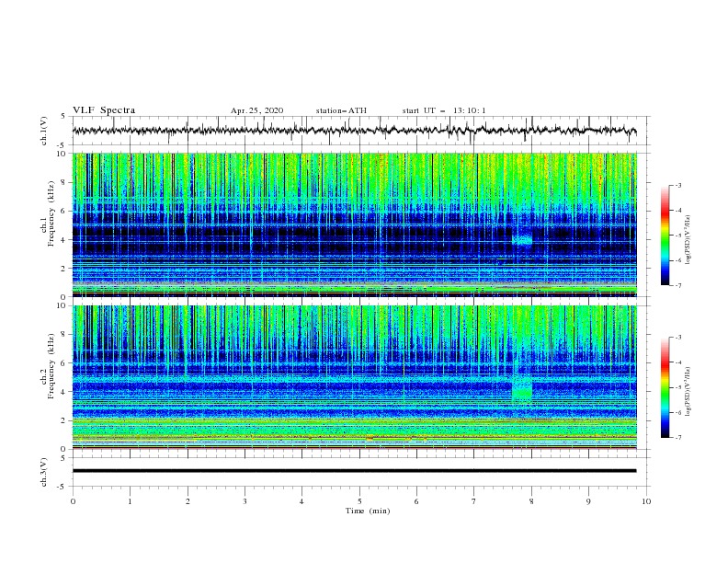The width and height of the screenshot is (728, 563).
Task: Click the "ch.3(V)" axis label
Action: point(44,472)
